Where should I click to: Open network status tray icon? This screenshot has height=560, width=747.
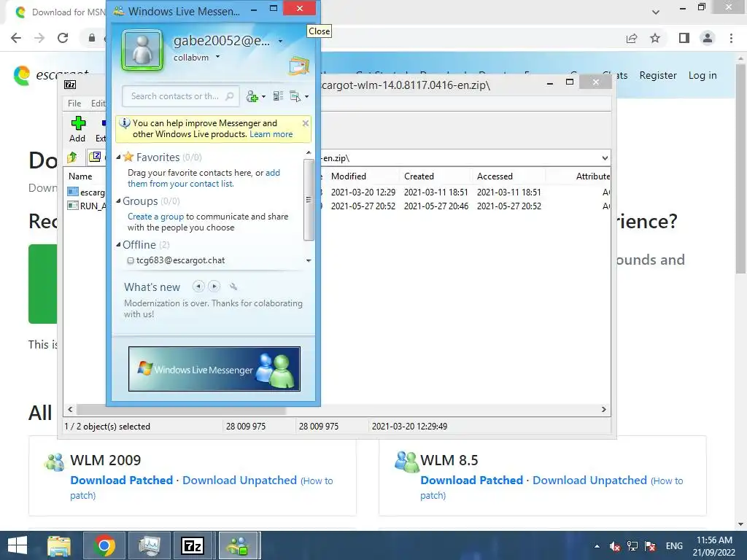coord(632,546)
